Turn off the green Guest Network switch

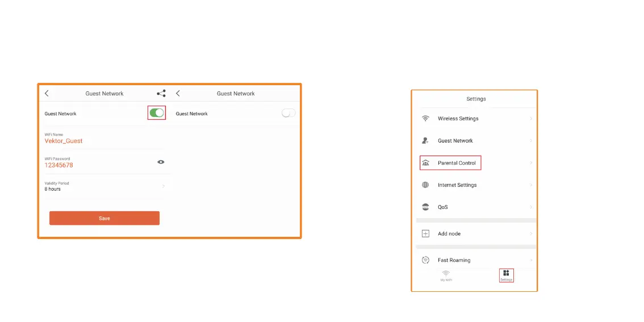[157, 113]
